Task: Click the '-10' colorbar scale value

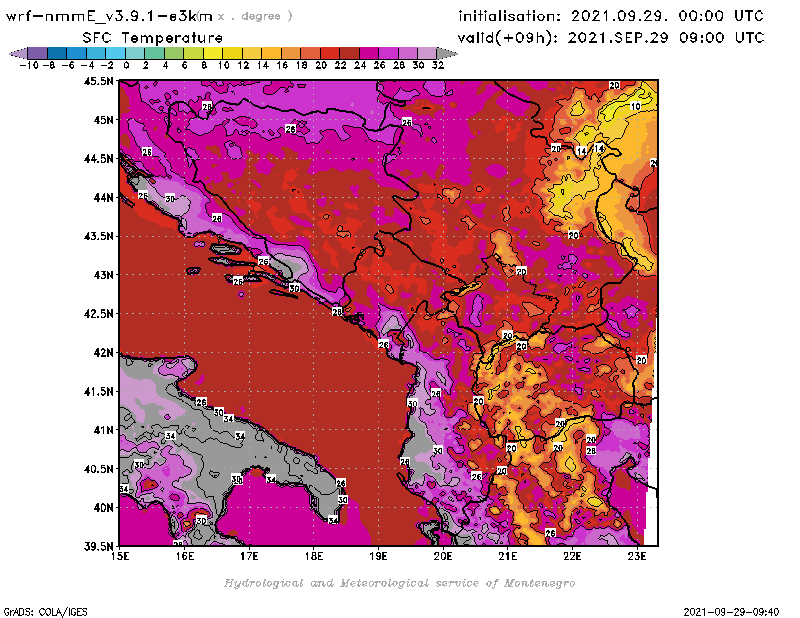Action: click(x=29, y=65)
